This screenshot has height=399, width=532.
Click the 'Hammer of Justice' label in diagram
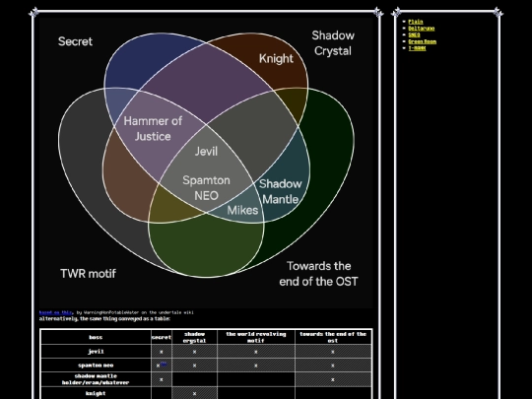coord(153,129)
